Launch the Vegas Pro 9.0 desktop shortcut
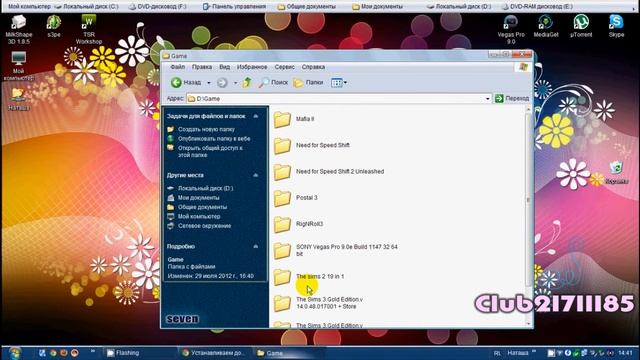The image size is (640, 360). click(511, 29)
